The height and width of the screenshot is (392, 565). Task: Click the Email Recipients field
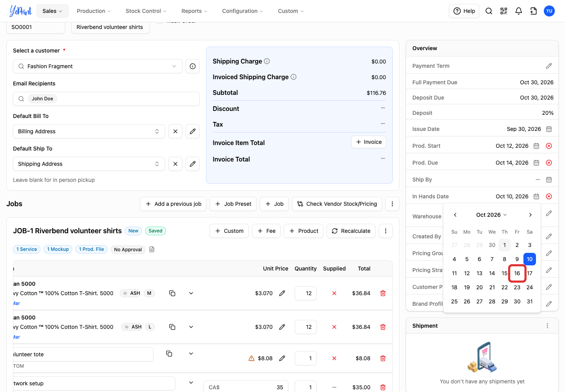(106, 99)
